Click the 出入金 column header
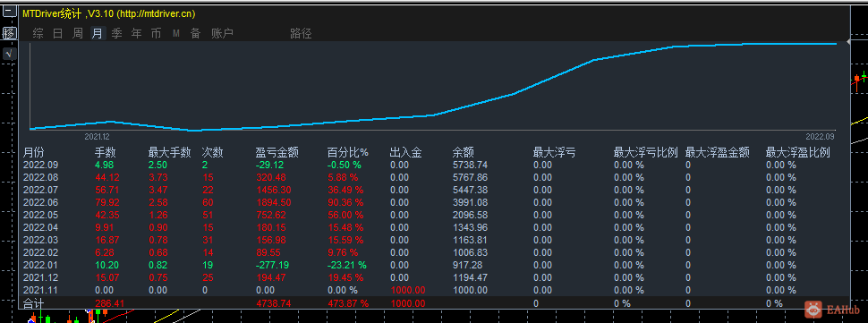 (x=405, y=153)
